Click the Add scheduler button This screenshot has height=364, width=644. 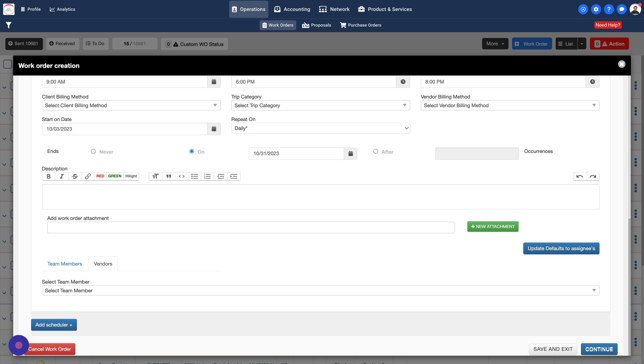54,325
